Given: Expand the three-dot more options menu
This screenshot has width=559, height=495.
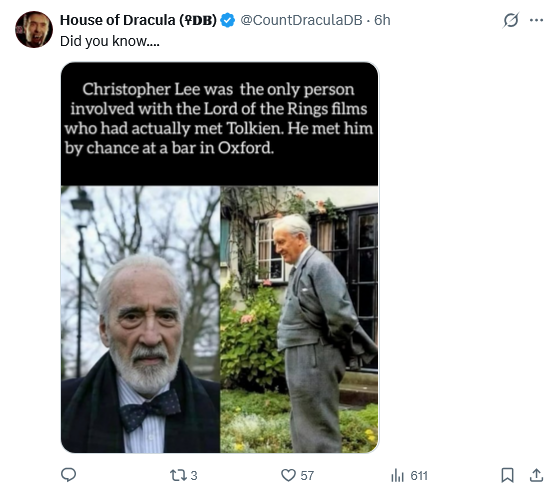Looking at the screenshot, I should (536, 20).
